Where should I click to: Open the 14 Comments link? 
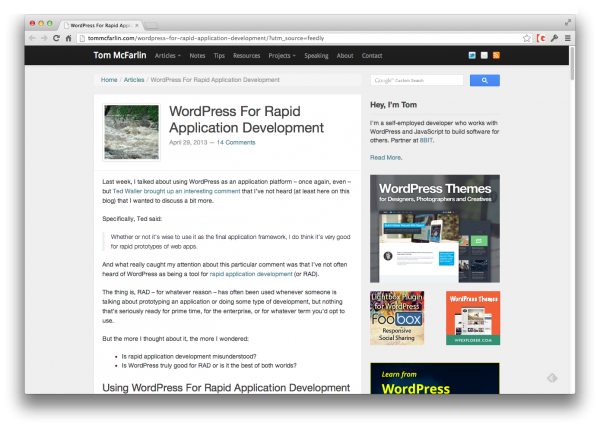(236, 142)
